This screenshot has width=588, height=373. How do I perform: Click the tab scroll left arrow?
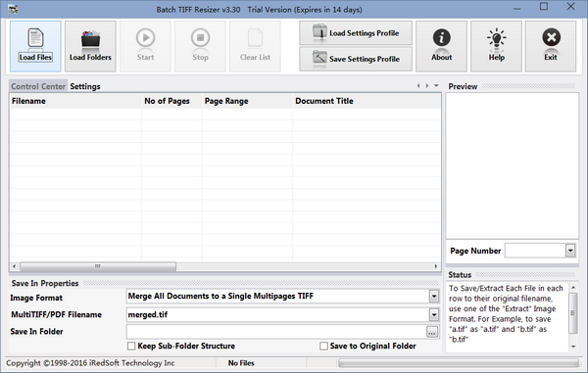pyautogui.click(x=418, y=86)
